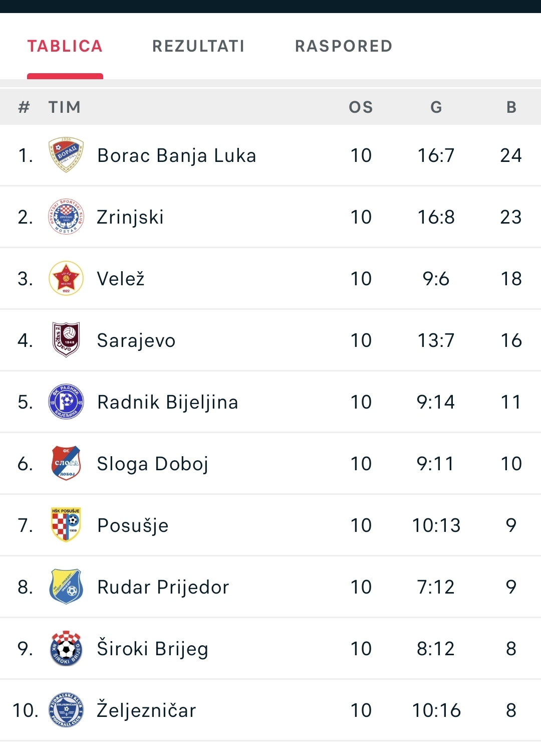Click the Rudar Prijedor yellow-blue crest

click(66, 587)
